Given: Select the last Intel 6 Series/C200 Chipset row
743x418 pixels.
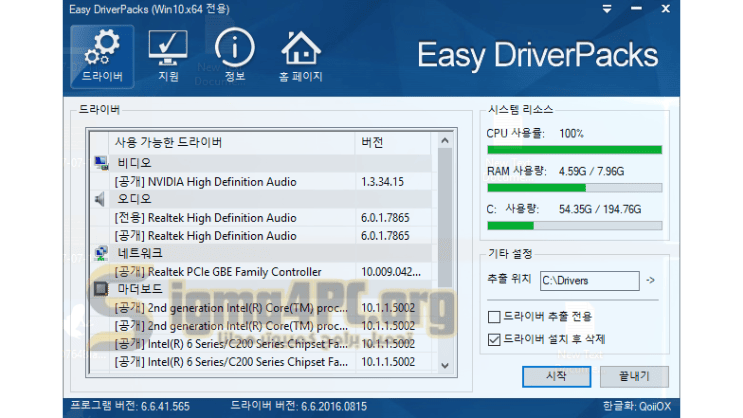Looking at the screenshot, I should 261,362.
